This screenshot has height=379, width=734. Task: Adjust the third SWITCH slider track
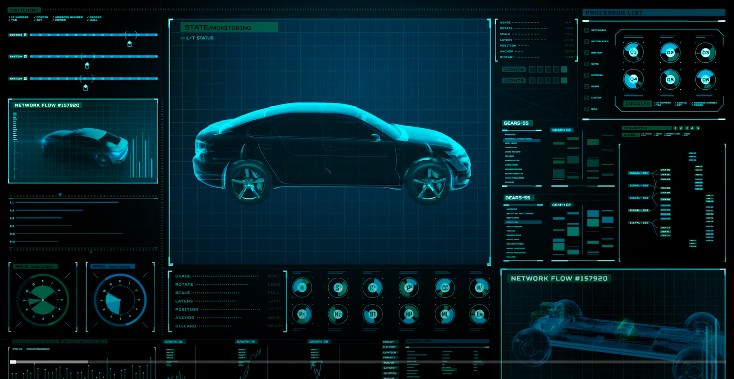94,79
